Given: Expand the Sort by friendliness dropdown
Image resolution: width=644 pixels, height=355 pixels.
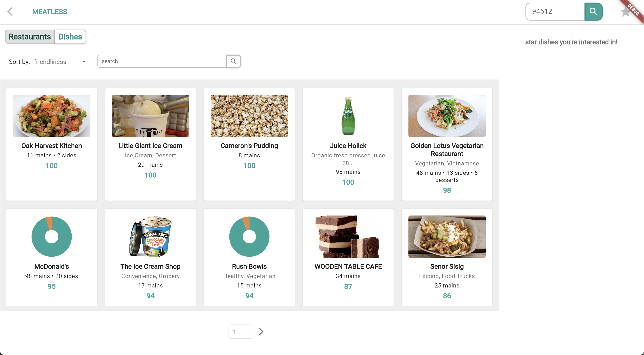Looking at the screenshot, I should (x=61, y=62).
